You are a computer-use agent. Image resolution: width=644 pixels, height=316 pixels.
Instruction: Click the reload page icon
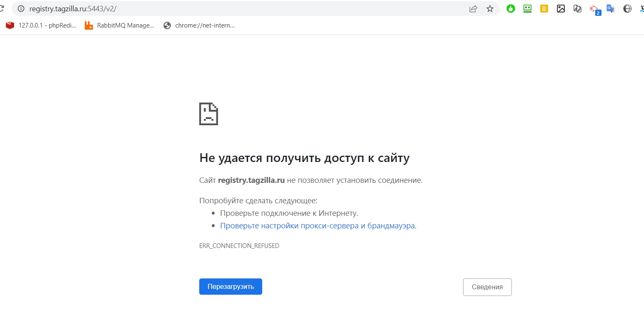coord(2,8)
